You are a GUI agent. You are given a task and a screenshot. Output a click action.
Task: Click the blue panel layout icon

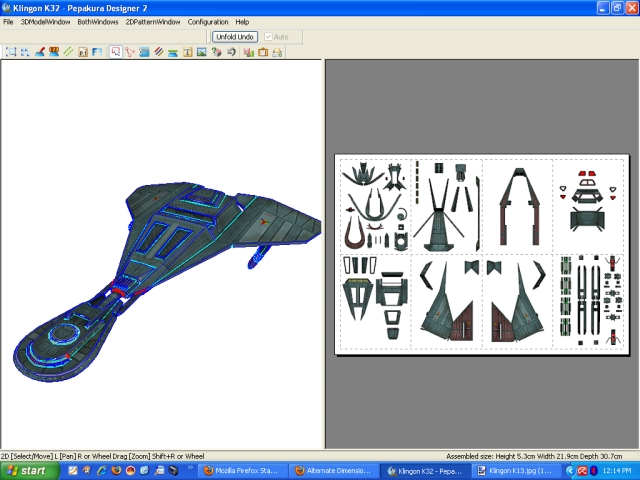(x=144, y=52)
